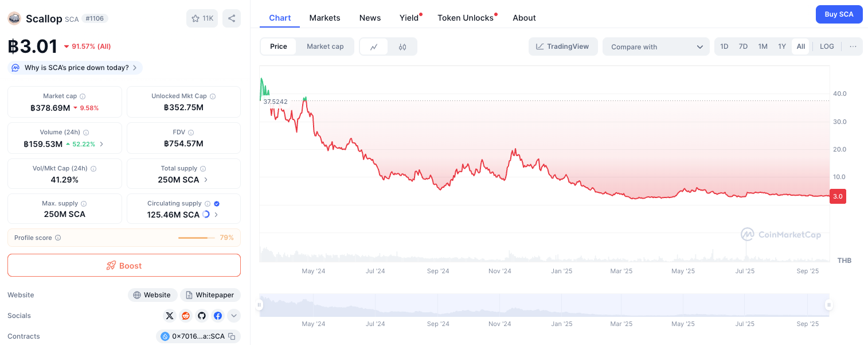
Task: Click the #1106 rank badge
Action: (x=95, y=18)
